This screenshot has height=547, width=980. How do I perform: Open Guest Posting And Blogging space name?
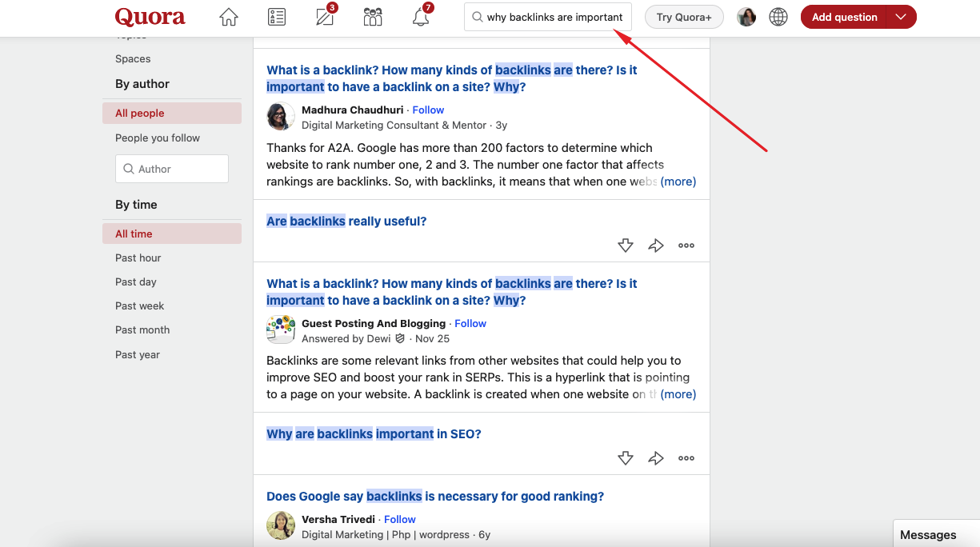374,323
